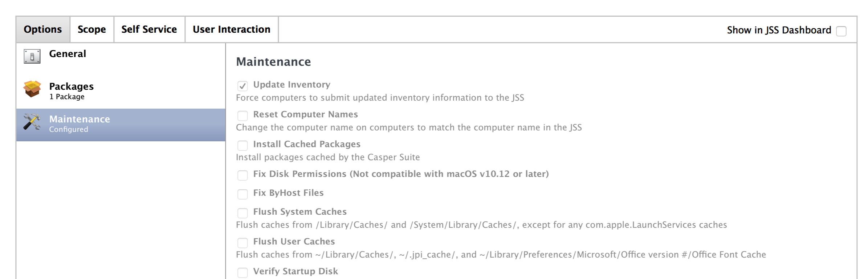This screenshot has height=279, width=868.
Task: Enable Show in JSS Dashboard checkbox
Action: click(x=841, y=31)
